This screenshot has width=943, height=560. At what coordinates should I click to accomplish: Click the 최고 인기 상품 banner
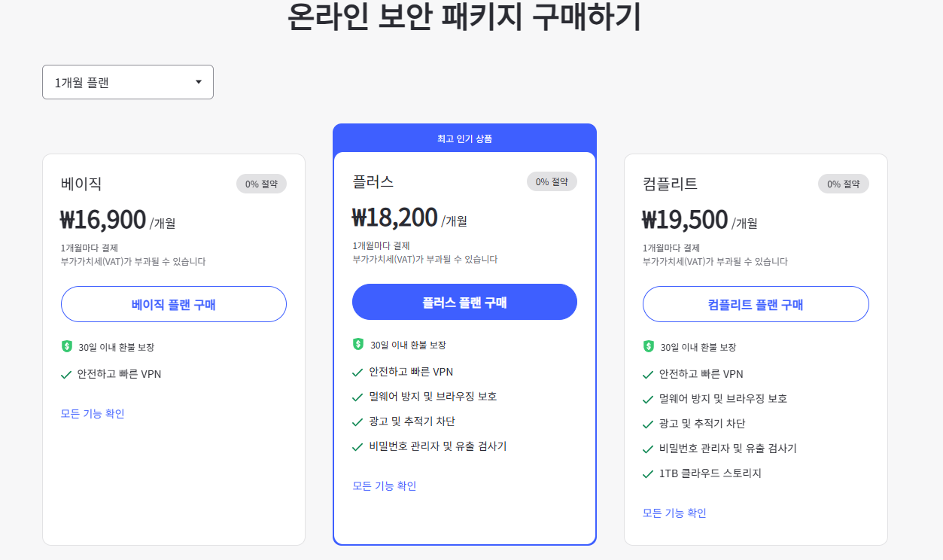464,138
